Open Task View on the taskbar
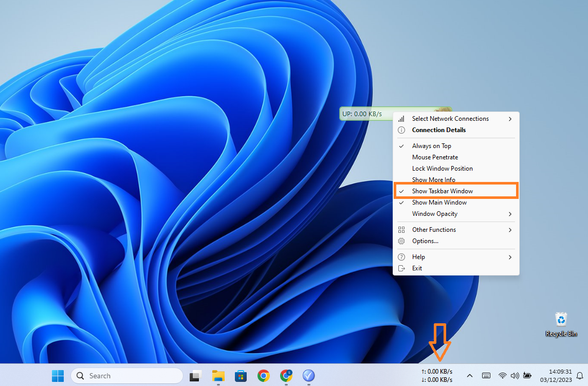The image size is (588, 386). pos(195,376)
